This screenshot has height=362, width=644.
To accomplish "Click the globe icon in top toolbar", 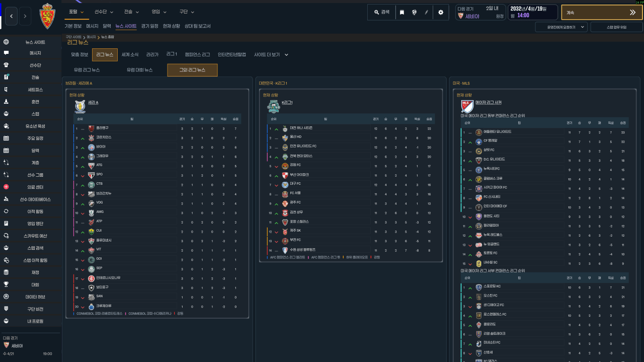I will tap(414, 12).
